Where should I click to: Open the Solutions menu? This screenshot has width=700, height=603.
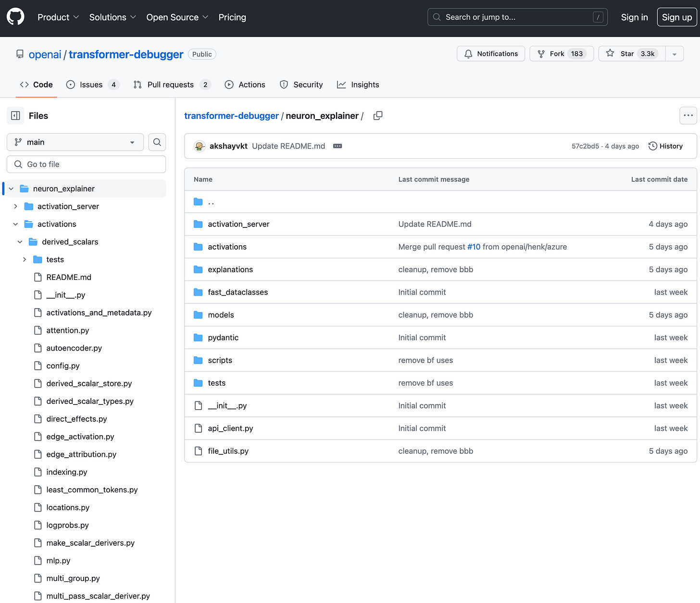click(112, 17)
